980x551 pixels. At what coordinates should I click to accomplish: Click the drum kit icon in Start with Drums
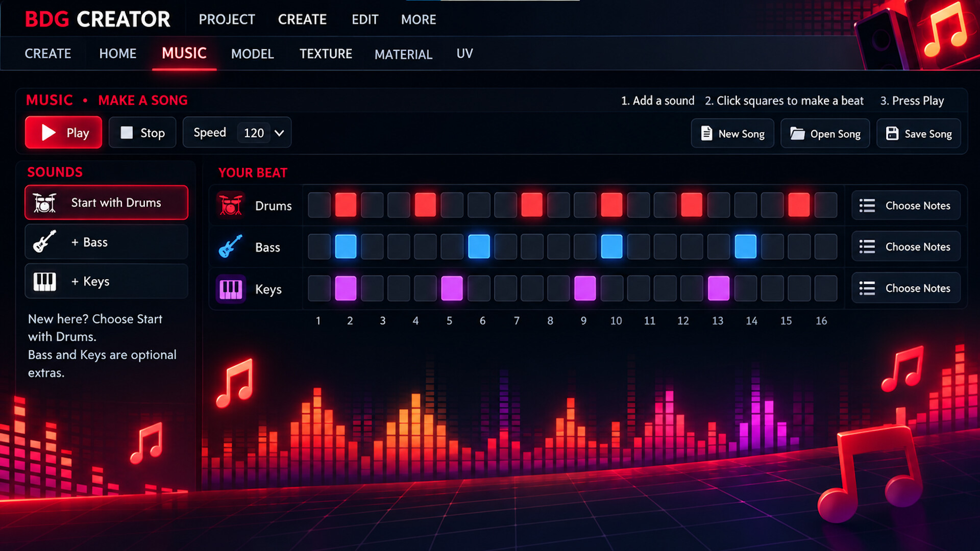[x=44, y=203]
